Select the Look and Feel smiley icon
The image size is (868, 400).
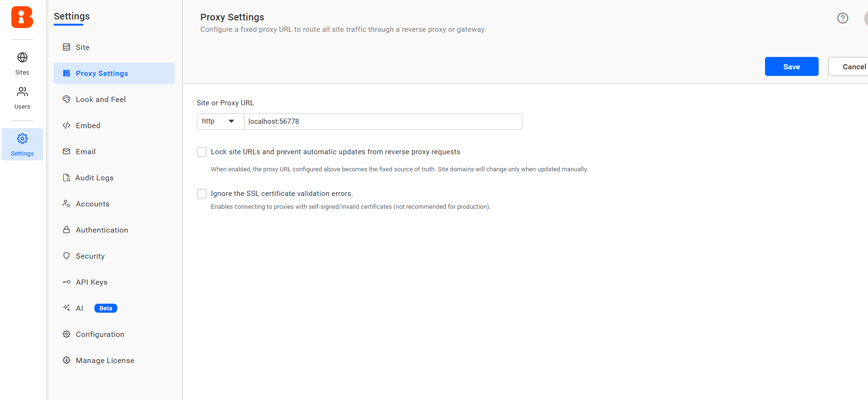pyautogui.click(x=66, y=99)
